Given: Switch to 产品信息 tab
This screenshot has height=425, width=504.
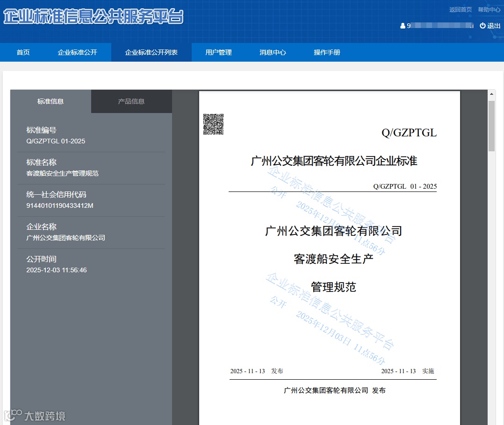Looking at the screenshot, I should point(131,101).
